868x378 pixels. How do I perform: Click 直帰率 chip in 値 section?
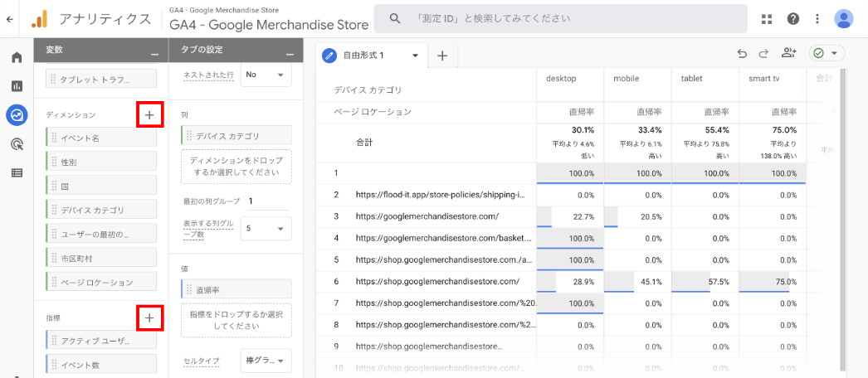coord(237,289)
